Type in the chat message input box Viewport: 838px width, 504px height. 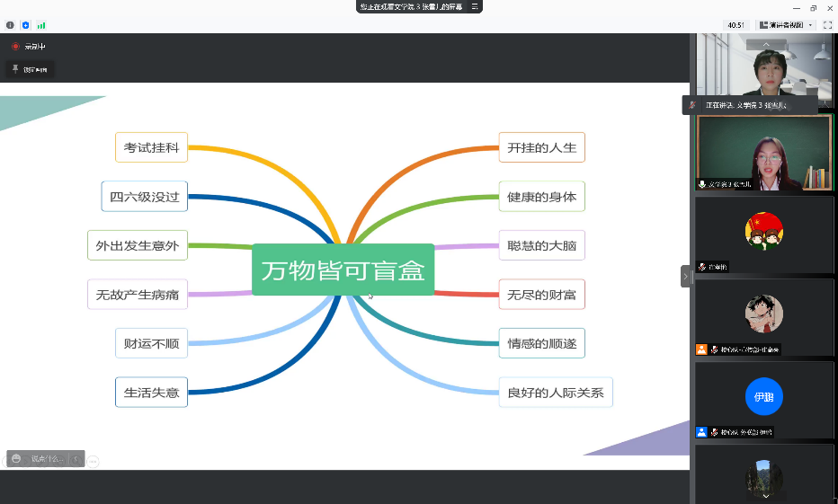(48, 459)
